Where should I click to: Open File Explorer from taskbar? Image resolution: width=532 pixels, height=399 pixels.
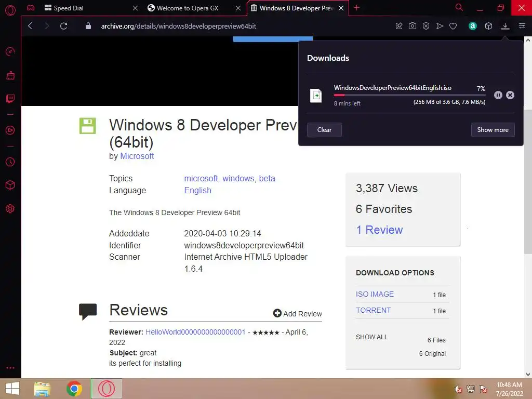(42, 389)
